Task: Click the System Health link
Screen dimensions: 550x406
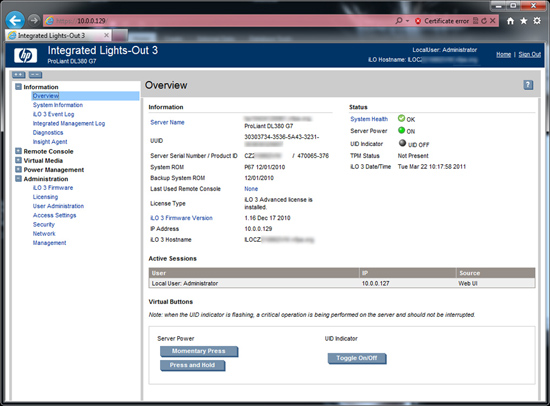Action: pyautogui.click(x=369, y=119)
